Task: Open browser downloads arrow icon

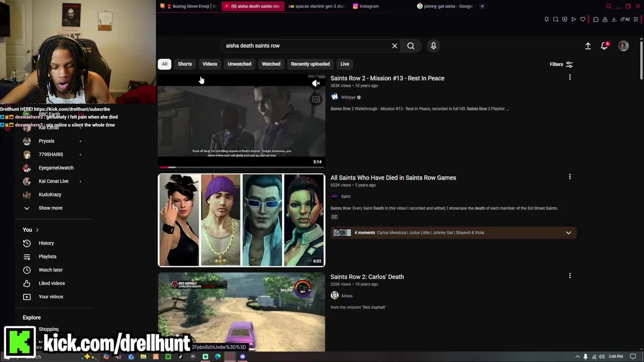Action: pyautogui.click(x=614, y=20)
